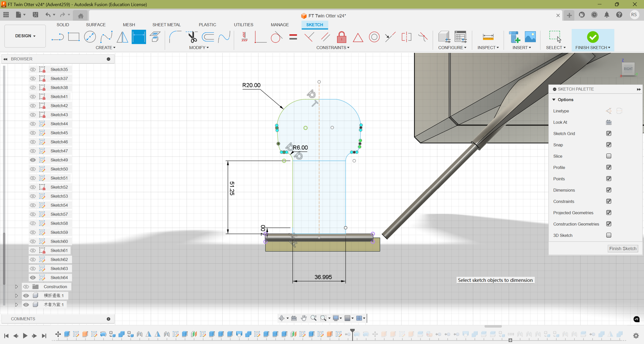The height and width of the screenshot is (344, 644).
Task: Click the Look At icon in Sketch Palette
Action: 609,122
